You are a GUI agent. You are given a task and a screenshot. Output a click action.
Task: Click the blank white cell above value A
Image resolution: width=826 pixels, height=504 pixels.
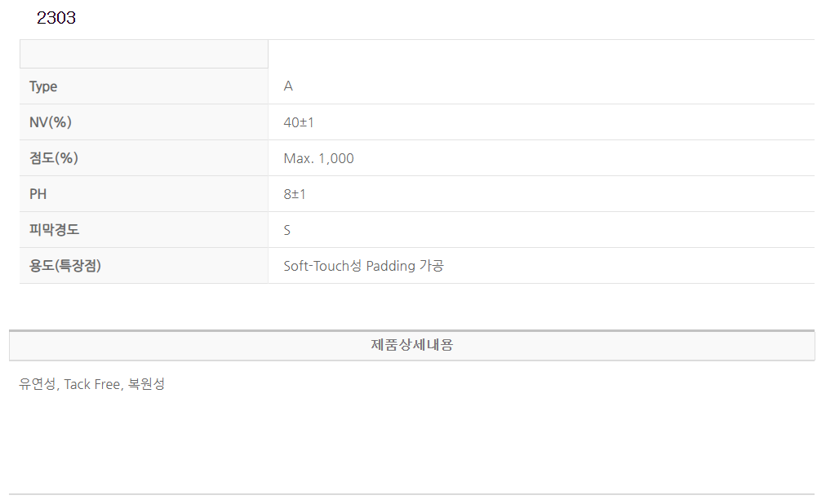click(x=540, y=55)
